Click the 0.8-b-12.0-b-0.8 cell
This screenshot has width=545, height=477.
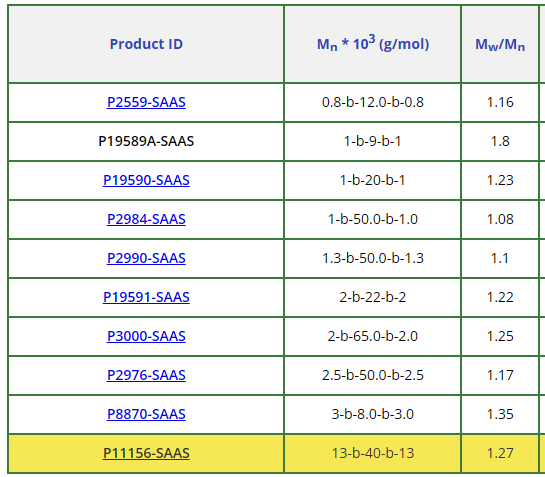[x=373, y=102]
